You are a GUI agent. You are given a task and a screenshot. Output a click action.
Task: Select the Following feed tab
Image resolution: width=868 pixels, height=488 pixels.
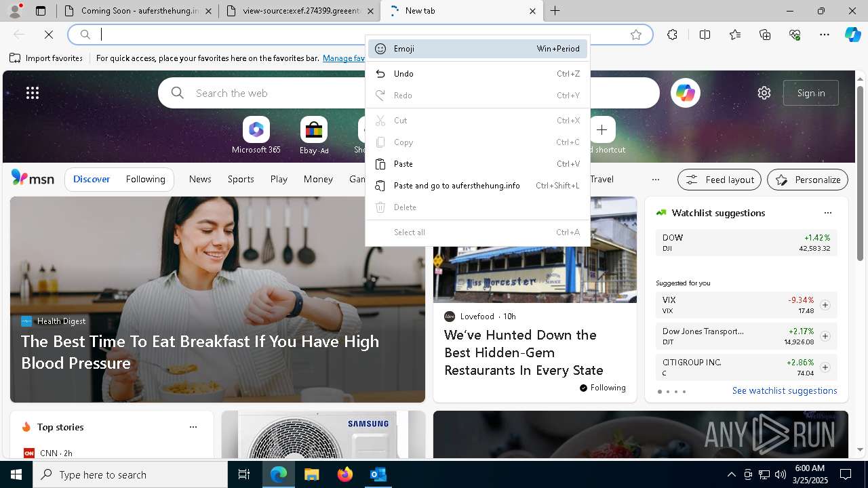tap(145, 179)
